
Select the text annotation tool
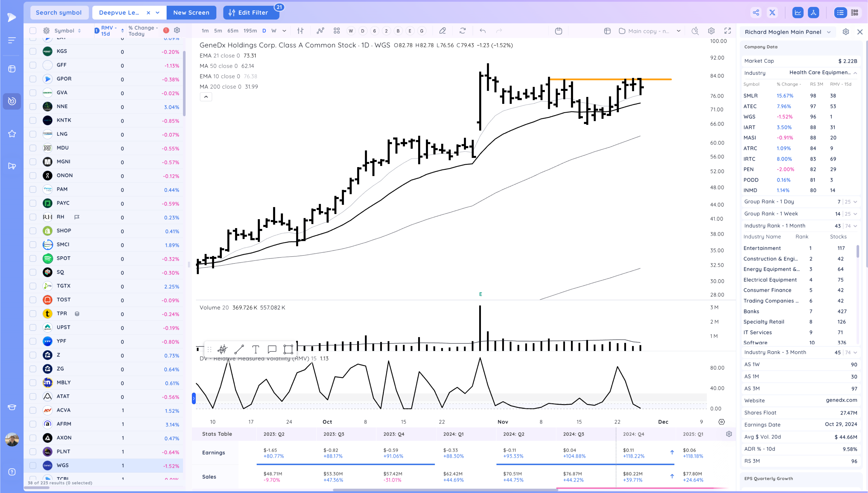tap(256, 349)
